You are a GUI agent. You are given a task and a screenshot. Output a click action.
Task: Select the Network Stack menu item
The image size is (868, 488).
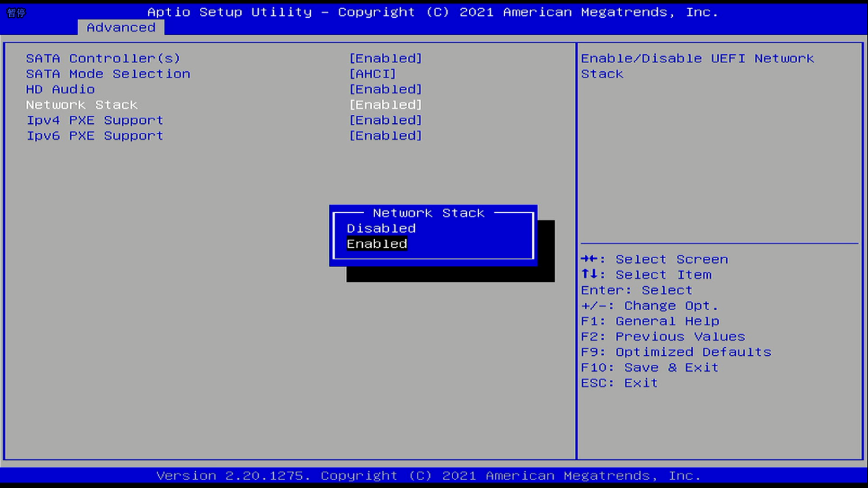click(81, 105)
